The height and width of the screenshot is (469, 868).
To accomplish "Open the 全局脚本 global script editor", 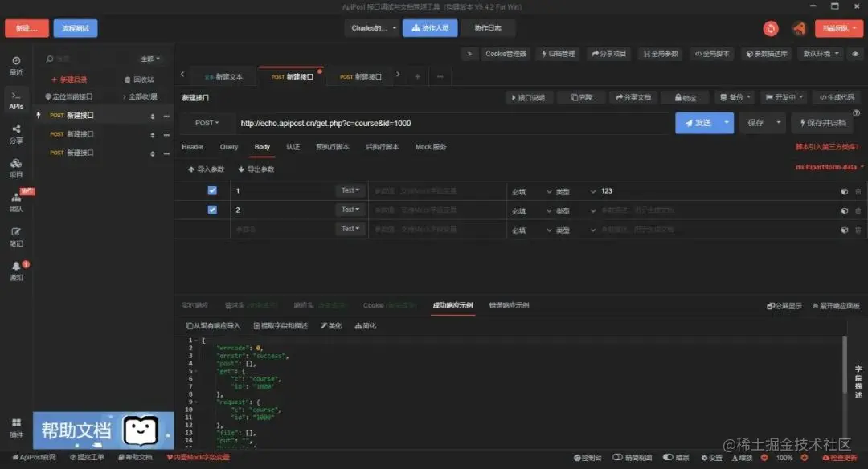I will tap(710, 54).
